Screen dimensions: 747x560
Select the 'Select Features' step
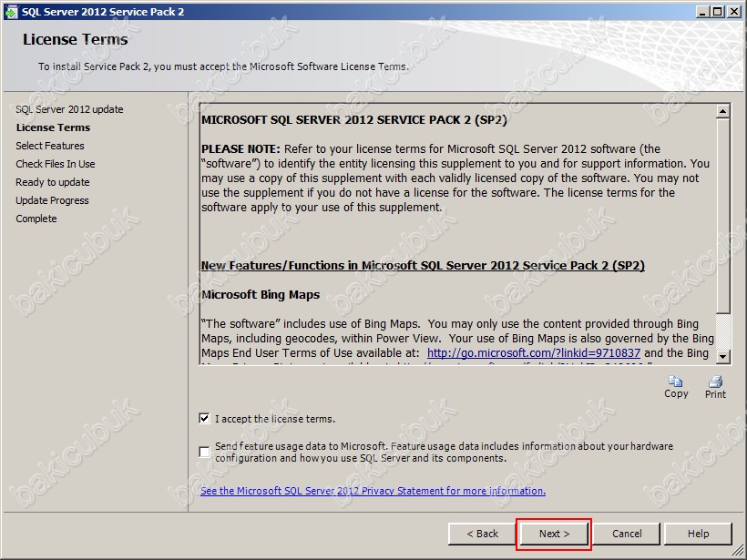50,146
